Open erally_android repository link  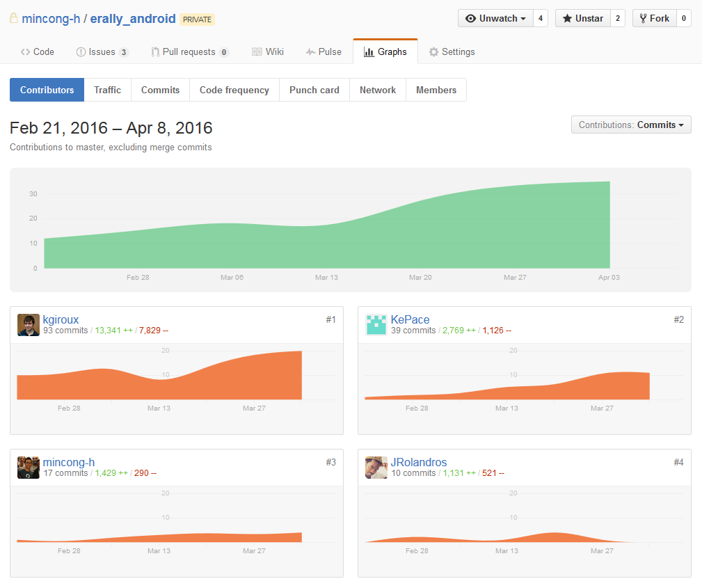coord(133,19)
